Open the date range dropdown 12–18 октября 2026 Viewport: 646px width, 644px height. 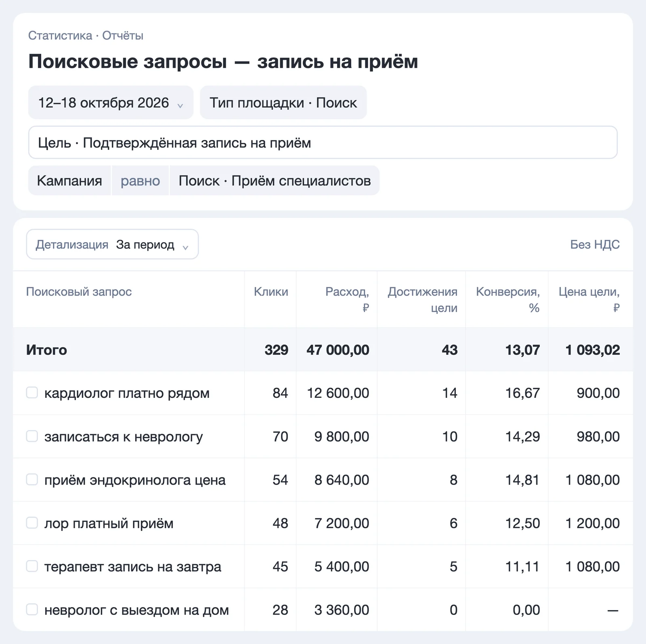pos(111,102)
